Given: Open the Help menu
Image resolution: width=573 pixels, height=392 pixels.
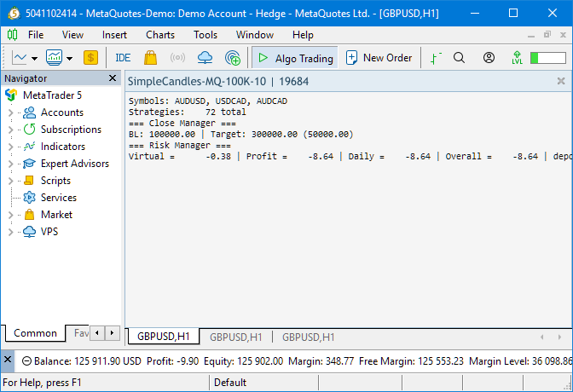Looking at the screenshot, I should click(x=303, y=35).
